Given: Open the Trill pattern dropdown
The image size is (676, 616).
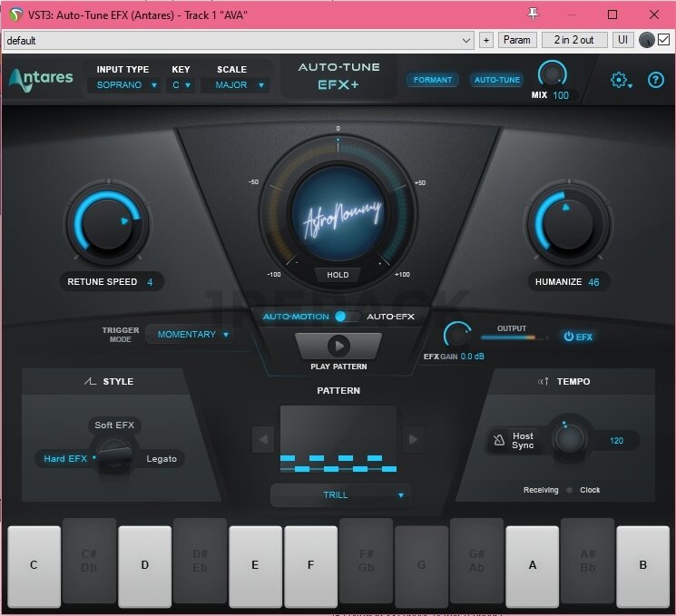Looking at the screenshot, I should click(x=340, y=495).
